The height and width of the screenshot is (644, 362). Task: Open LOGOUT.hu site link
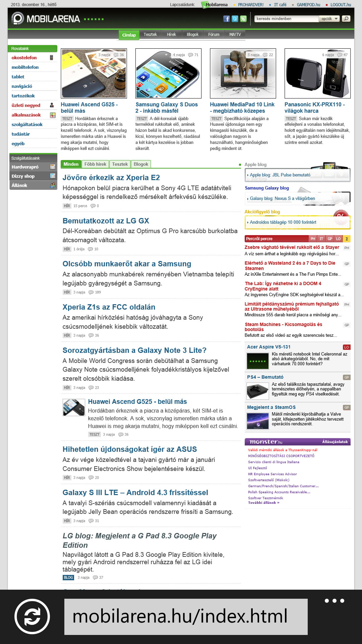point(341,5)
